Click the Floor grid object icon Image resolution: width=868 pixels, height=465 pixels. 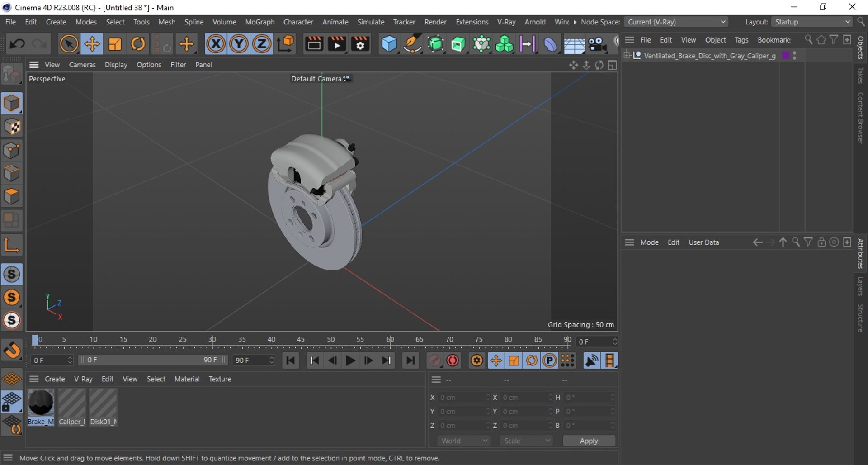point(574,45)
